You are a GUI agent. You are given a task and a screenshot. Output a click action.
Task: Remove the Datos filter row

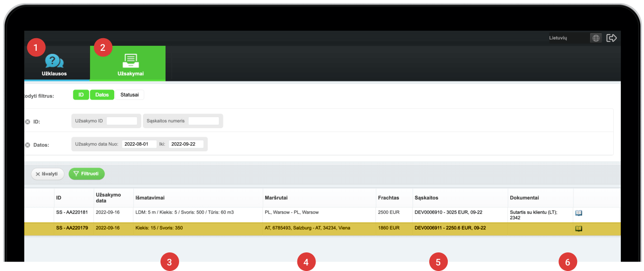click(x=28, y=144)
